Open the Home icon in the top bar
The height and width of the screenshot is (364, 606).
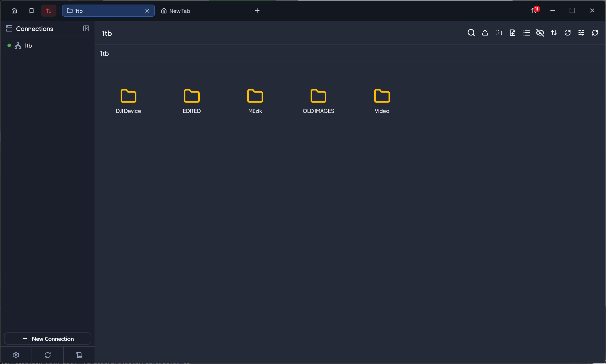tap(14, 11)
